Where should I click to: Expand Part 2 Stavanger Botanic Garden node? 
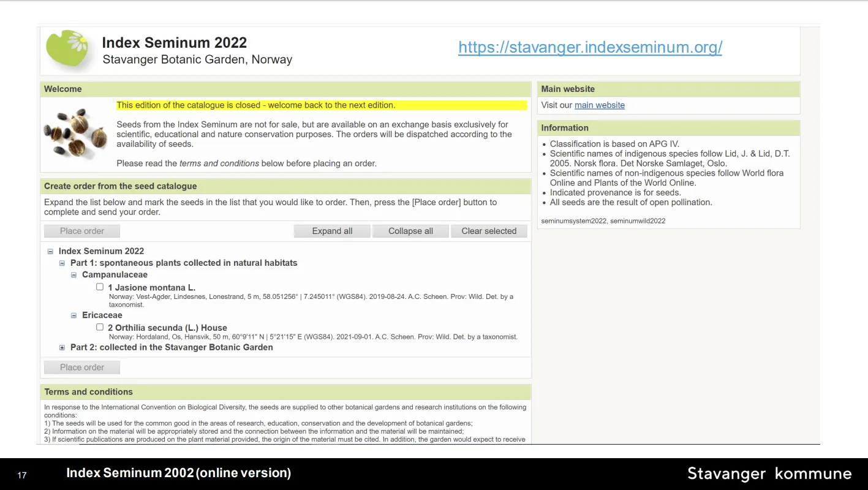pyautogui.click(x=62, y=347)
